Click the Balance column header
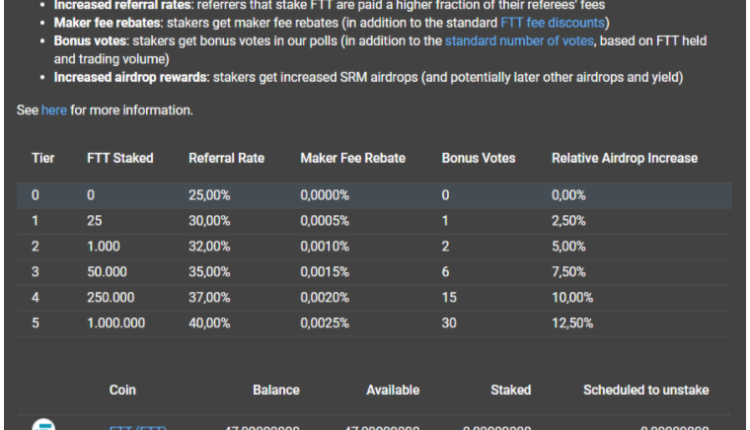Viewport: 750px width, 430px height. click(x=276, y=390)
